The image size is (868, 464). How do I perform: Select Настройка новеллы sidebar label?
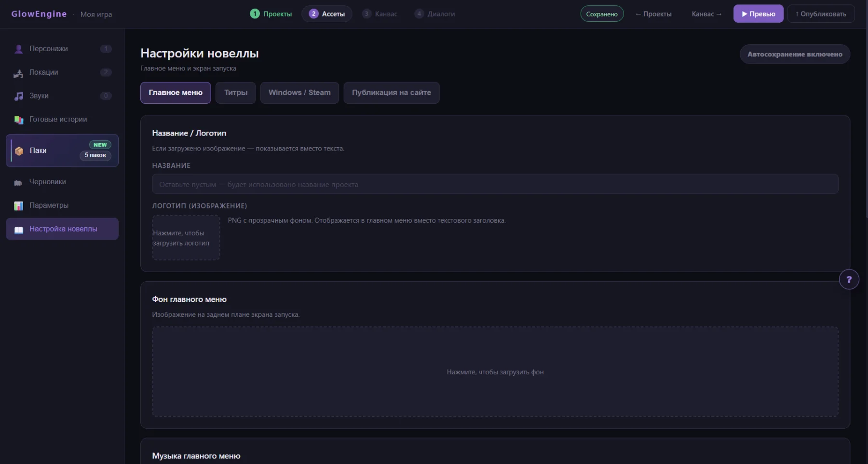tap(63, 229)
